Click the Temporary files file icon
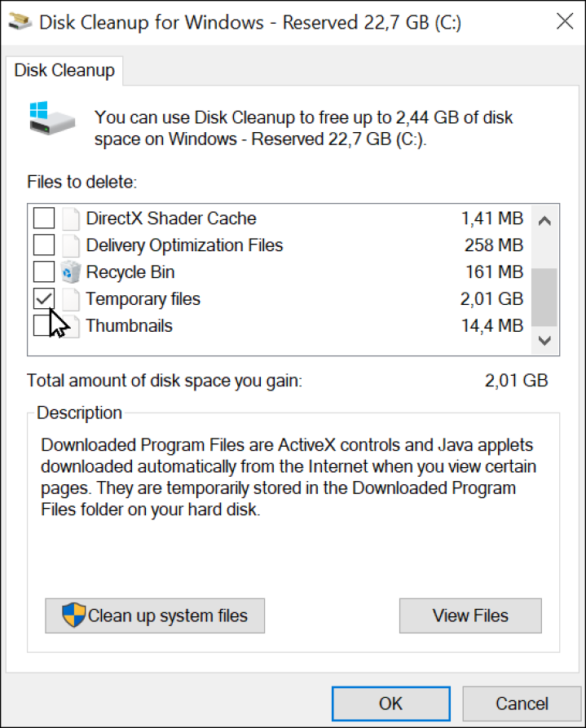Viewport: 586px width, 728px height. tap(73, 299)
